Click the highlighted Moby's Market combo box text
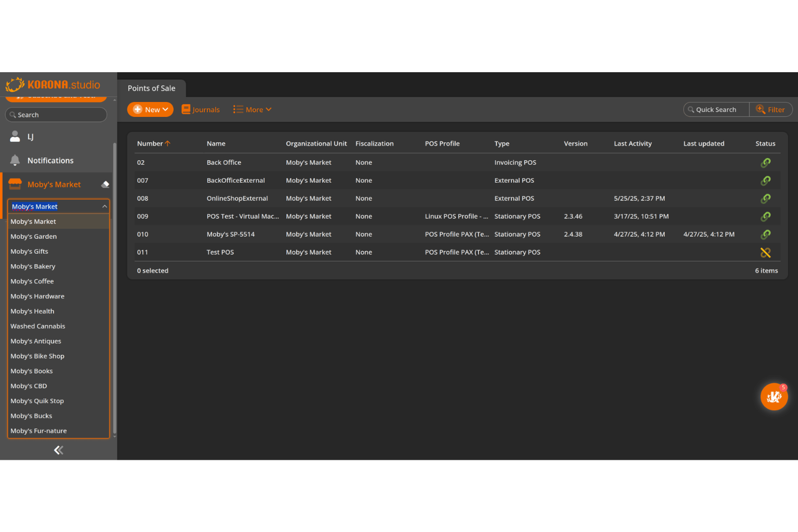Screen dimensions: 798x532 coord(35,206)
